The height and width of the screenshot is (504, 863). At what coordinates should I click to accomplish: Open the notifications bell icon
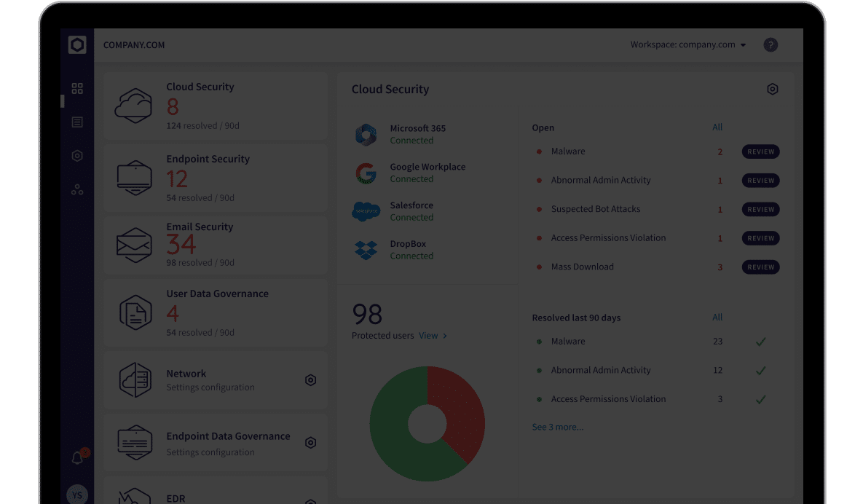pos(78,458)
